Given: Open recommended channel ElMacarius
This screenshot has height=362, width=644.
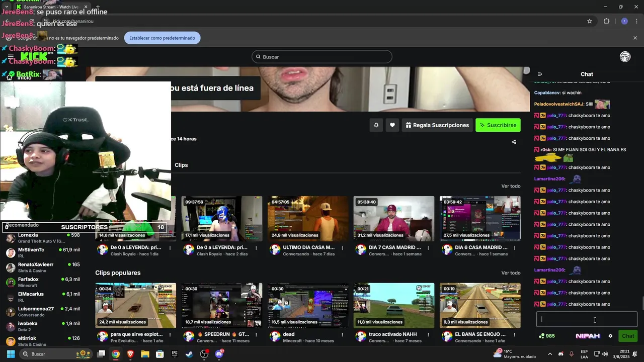Looking at the screenshot, I should point(43,297).
